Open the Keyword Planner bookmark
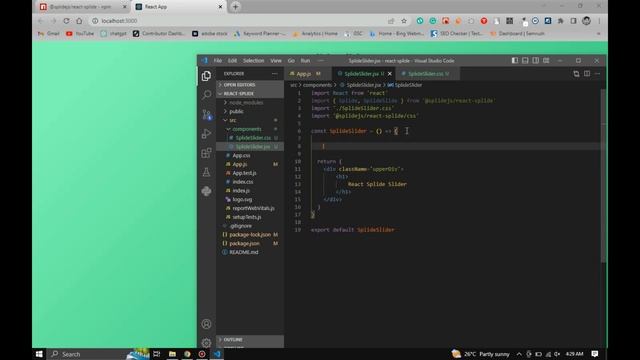The image size is (640, 360). pyautogui.click(x=260, y=33)
